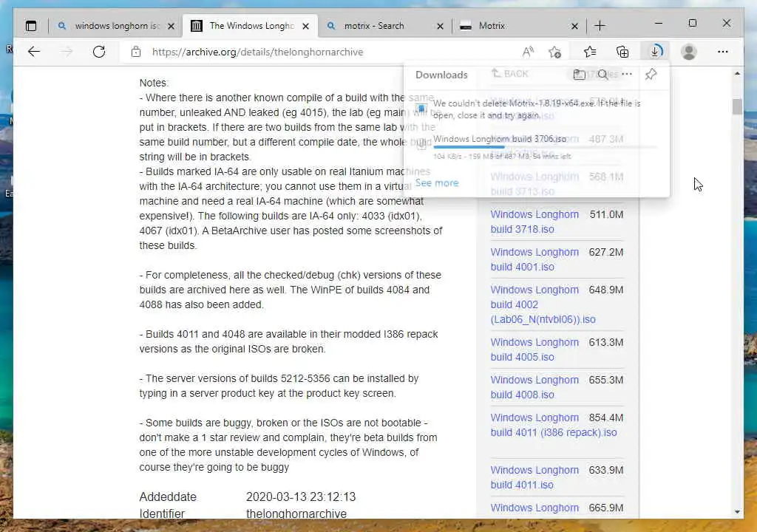This screenshot has width=757, height=532.
Task: Click the '627.2M' file size
Action: 606,252
